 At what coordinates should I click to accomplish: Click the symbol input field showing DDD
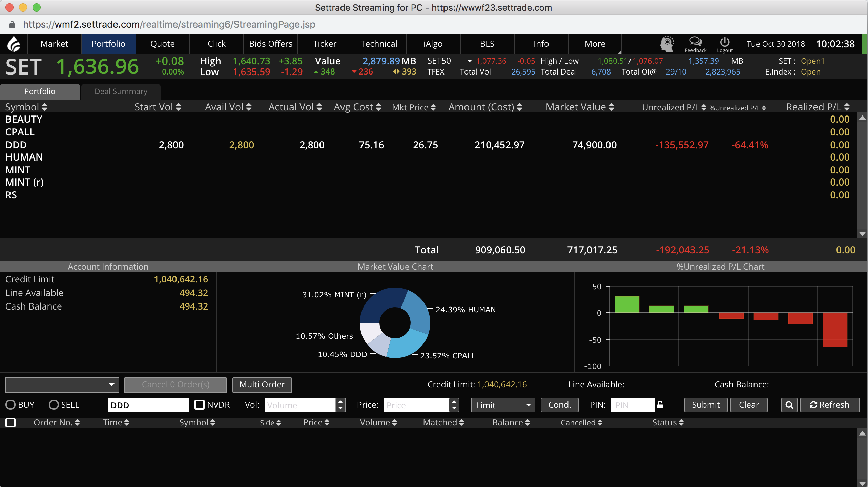coord(148,405)
